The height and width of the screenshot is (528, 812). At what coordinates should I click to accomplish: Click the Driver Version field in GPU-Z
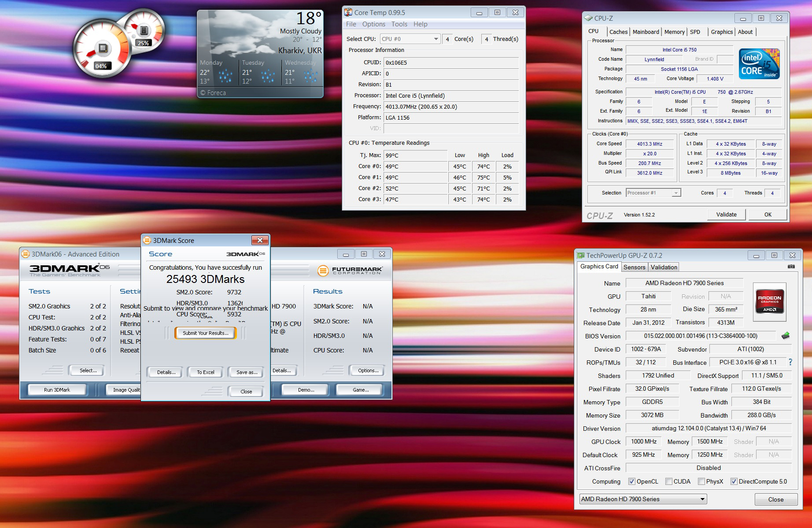709,428
